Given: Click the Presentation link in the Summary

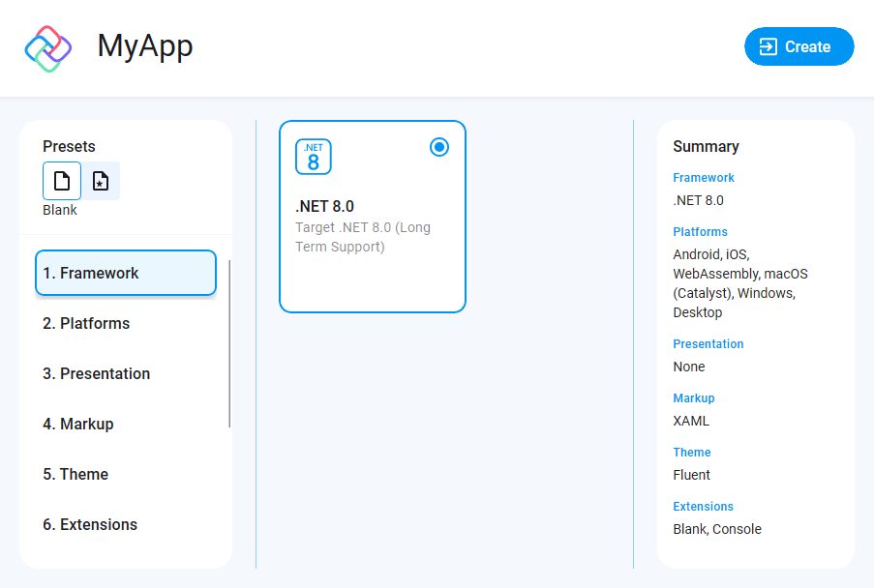Looking at the screenshot, I should (x=708, y=343).
